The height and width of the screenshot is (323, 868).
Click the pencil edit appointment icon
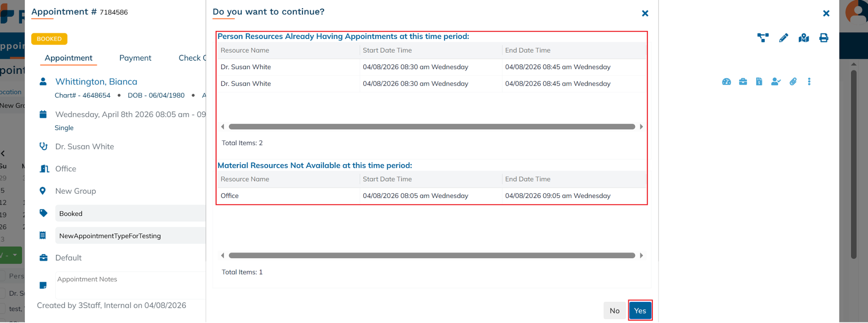pyautogui.click(x=783, y=38)
